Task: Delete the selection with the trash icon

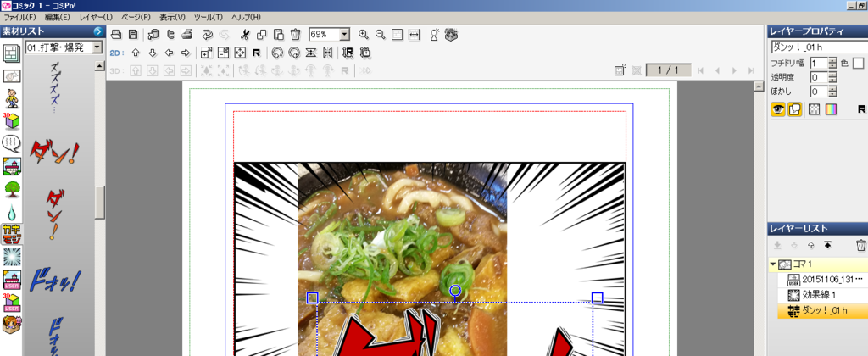Action: click(296, 34)
